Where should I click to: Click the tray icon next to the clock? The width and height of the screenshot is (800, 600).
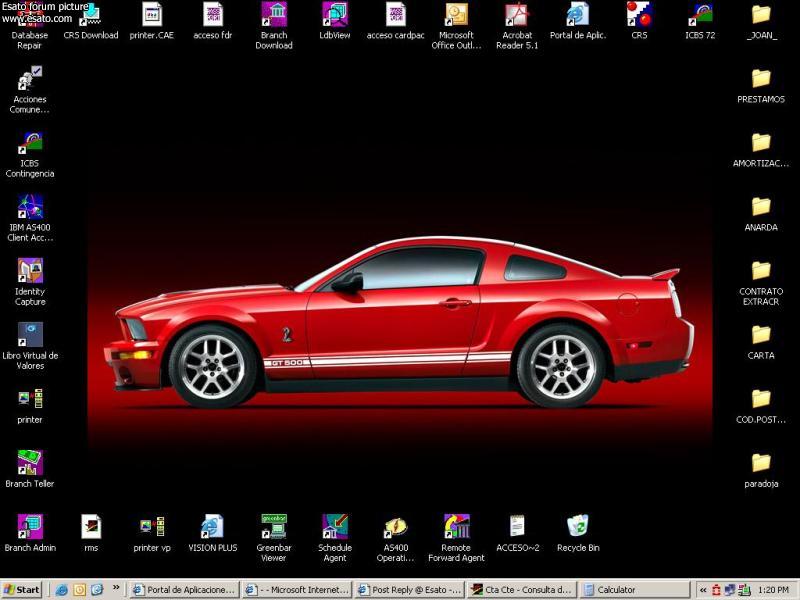tap(744, 590)
